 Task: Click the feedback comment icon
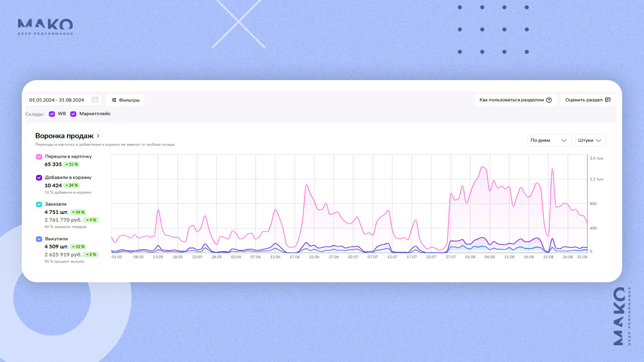(608, 100)
